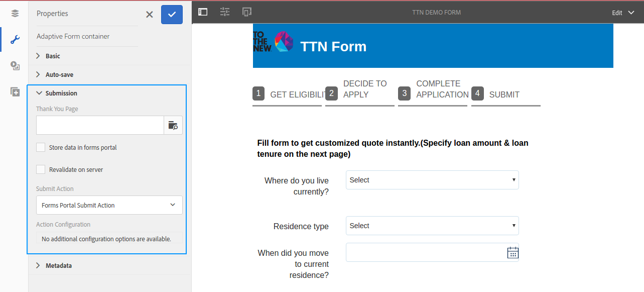This screenshot has width=644, height=292.
Task: Open the layers content tree icon
Action: coord(15,14)
